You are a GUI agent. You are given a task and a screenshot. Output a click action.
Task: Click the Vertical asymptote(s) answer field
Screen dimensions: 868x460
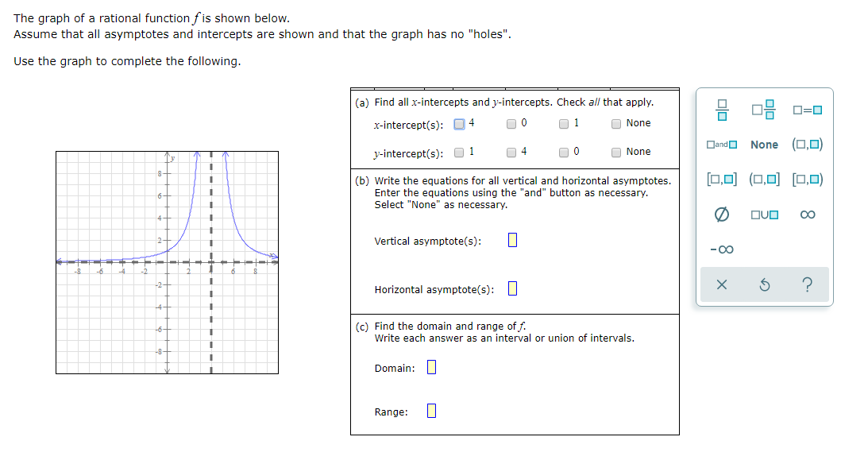(511, 239)
